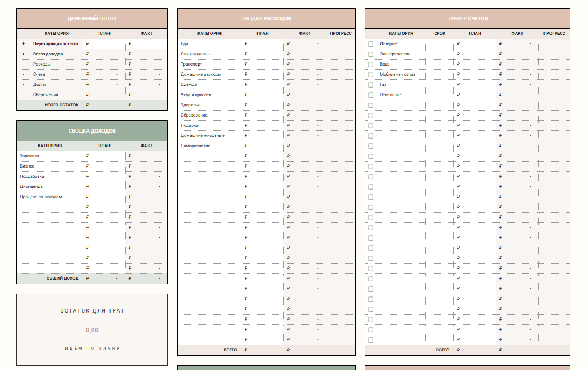Select the Факт cell for Бизнес income
Image resolution: width=588 pixels, height=370 pixels.
[146, 166]
